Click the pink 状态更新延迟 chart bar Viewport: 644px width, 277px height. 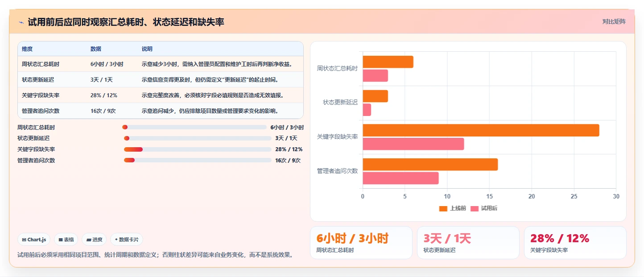367,110
